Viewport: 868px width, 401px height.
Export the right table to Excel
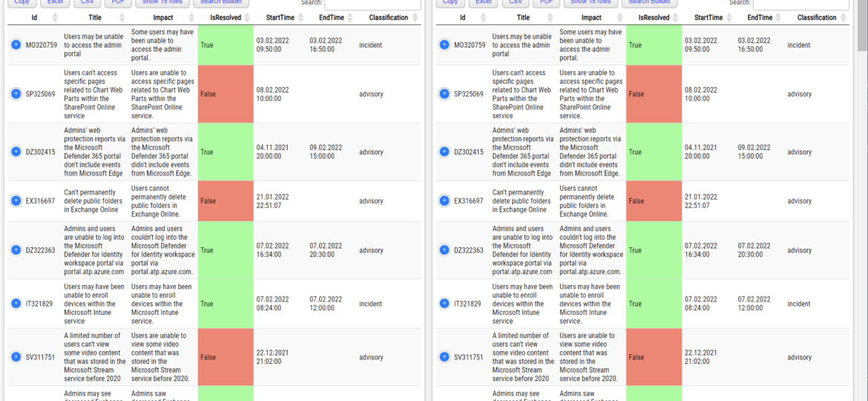click(483, 3)
